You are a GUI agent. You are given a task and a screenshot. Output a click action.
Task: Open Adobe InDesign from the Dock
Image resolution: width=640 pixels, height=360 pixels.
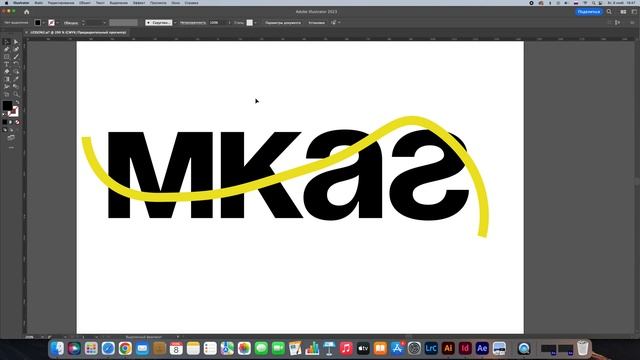click(465, 348)
